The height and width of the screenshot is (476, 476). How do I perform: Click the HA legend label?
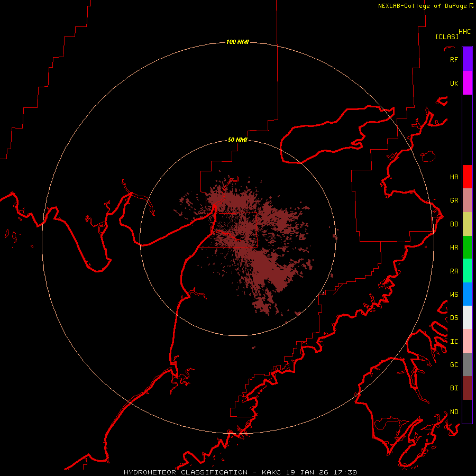(454, 177)
